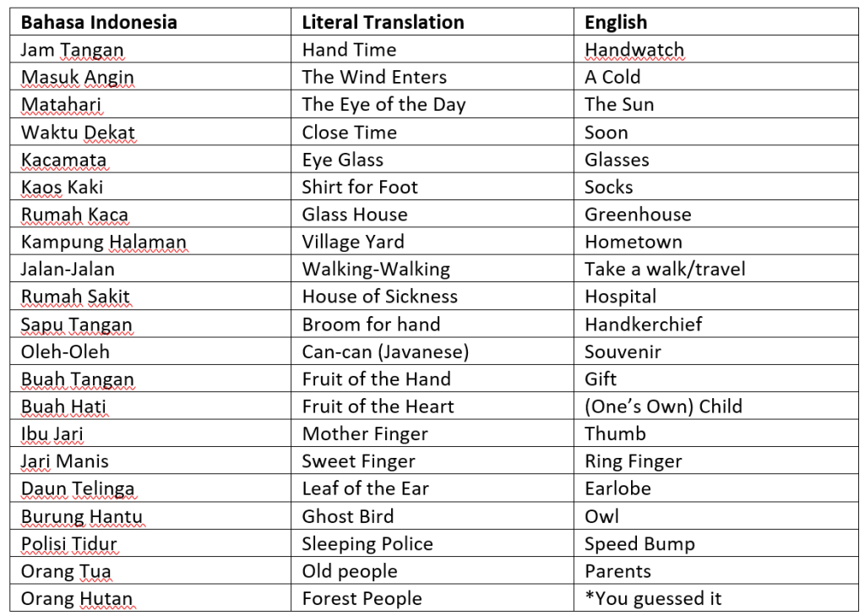
Task: Select the "Greenhouse" cell
Action: [x=638, y=215]
